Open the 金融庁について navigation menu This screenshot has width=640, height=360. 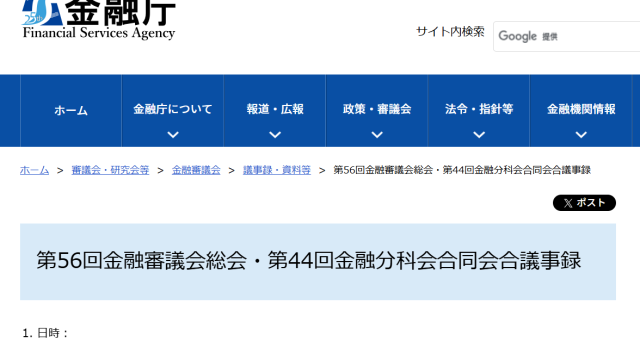(x=173, y=109)
